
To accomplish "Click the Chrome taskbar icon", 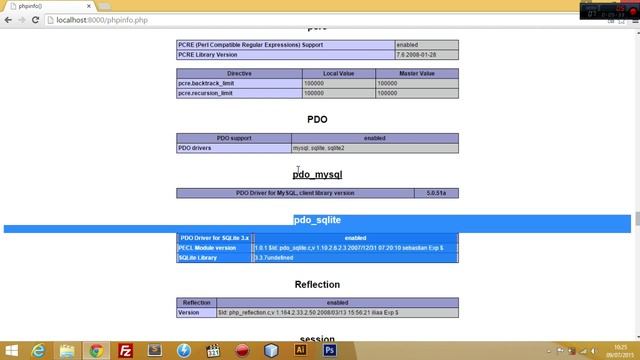I will point(96,351).
